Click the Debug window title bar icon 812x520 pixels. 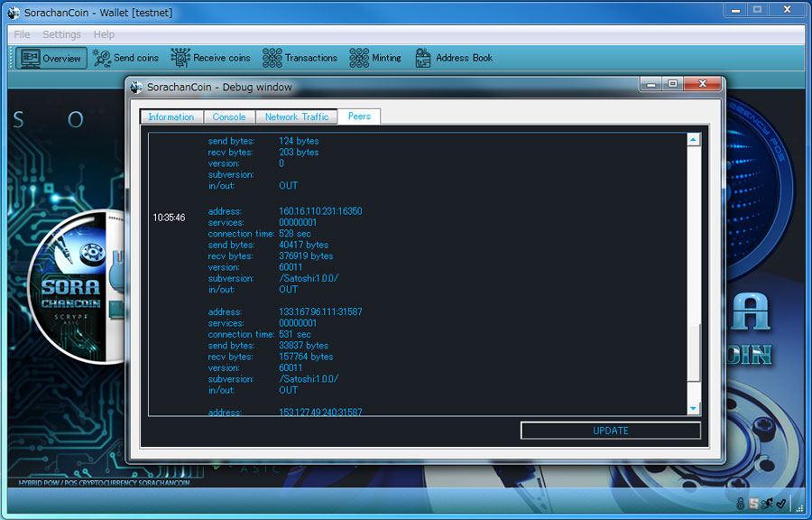136,87
